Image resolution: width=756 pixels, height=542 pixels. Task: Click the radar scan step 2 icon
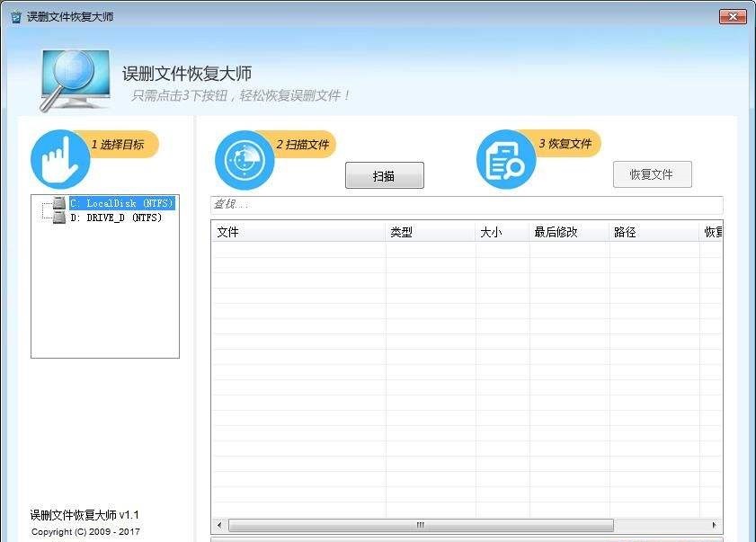tap(245, 160)
